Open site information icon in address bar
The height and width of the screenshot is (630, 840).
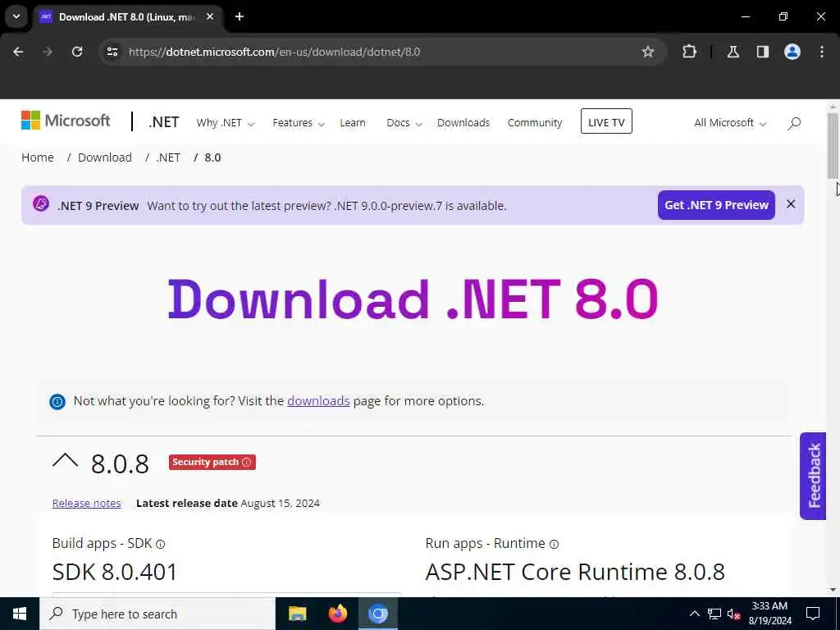click(x=112, y=52)
